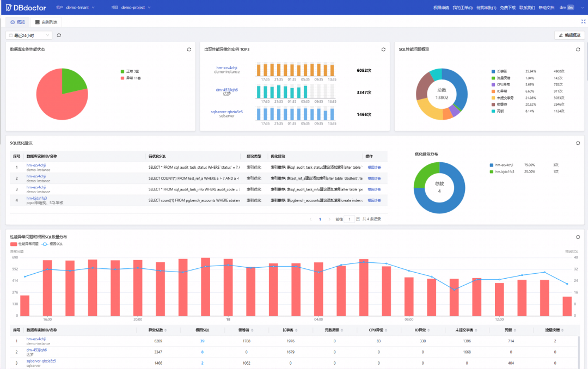588x369 pixels.
Task: Sort the bottom table by 锁等待 column
Action: [253, 330]
